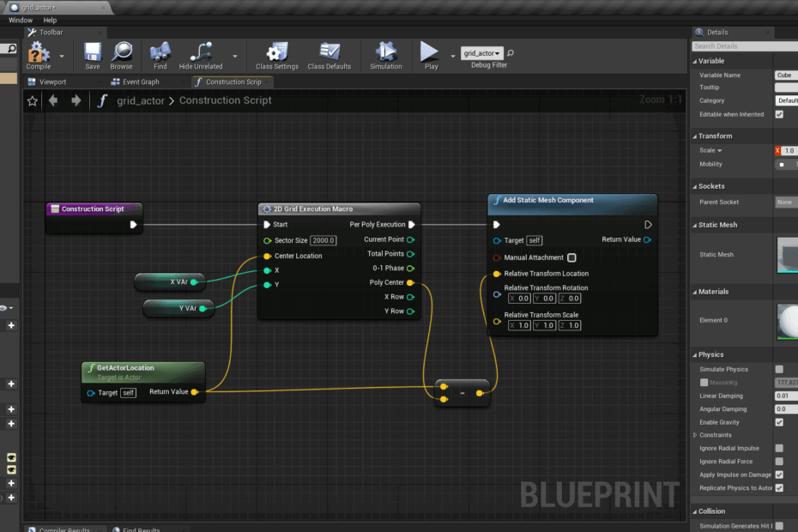The width and height of the screenshot is (798, 532).
Task: Click the X VAr variable output pin
Action: [194, 282]
